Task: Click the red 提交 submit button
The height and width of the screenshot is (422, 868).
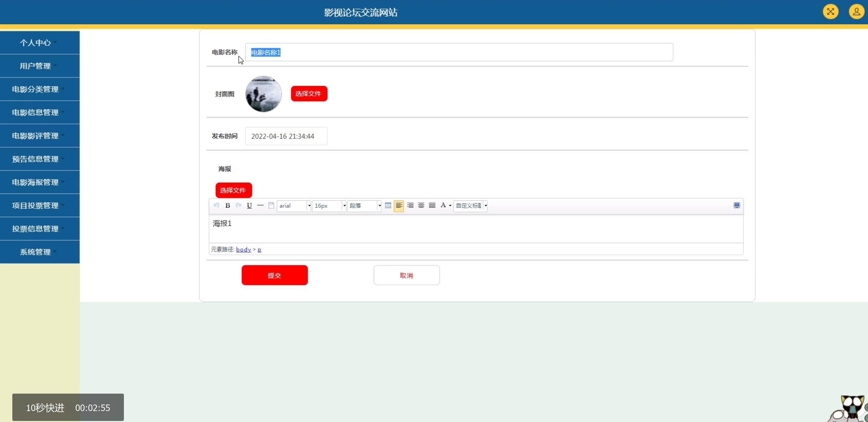Action: [x=275, y=275]
